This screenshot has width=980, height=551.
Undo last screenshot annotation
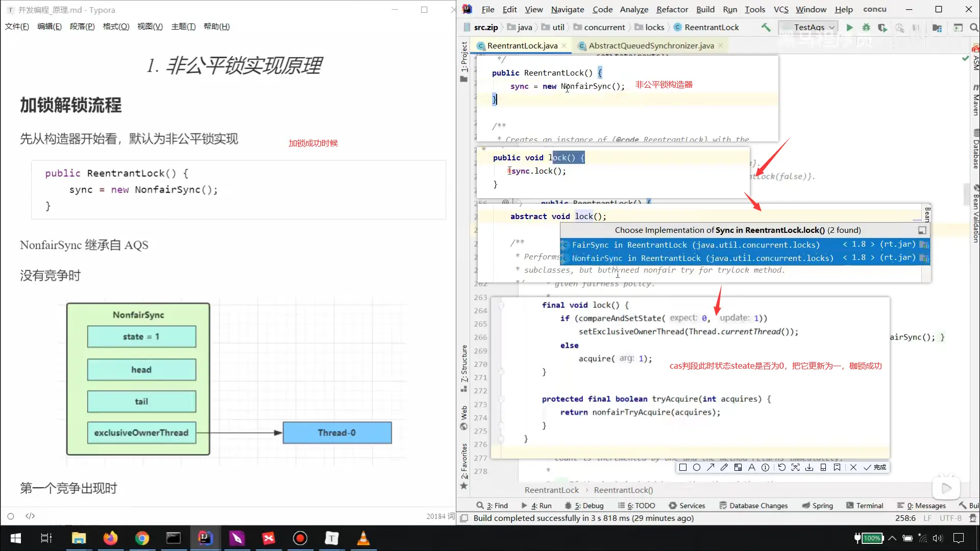point(782,467)
